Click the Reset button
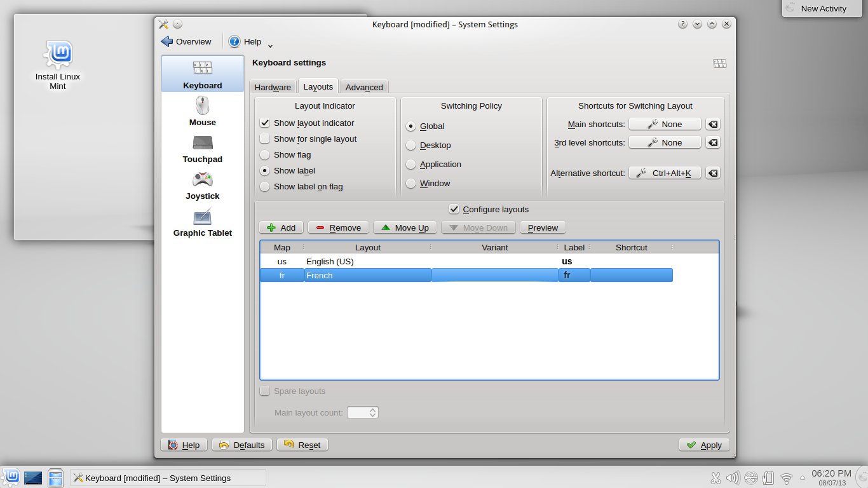Image resolution: width=868 pixels, height=488 pixels. coord(302,445)
